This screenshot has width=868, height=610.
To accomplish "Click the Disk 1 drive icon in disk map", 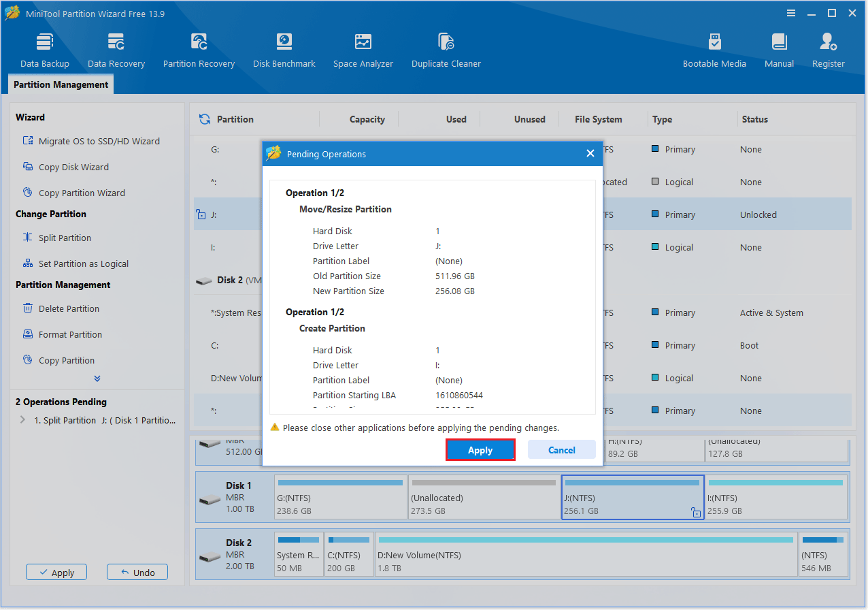I will (x=210, y=499).
